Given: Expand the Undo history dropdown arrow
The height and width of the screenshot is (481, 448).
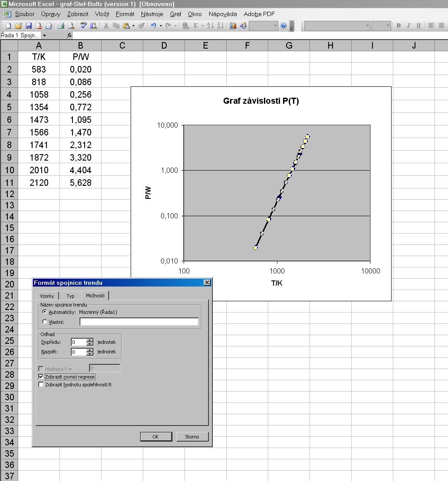Looking at the screenshot, I should (161, 26).
